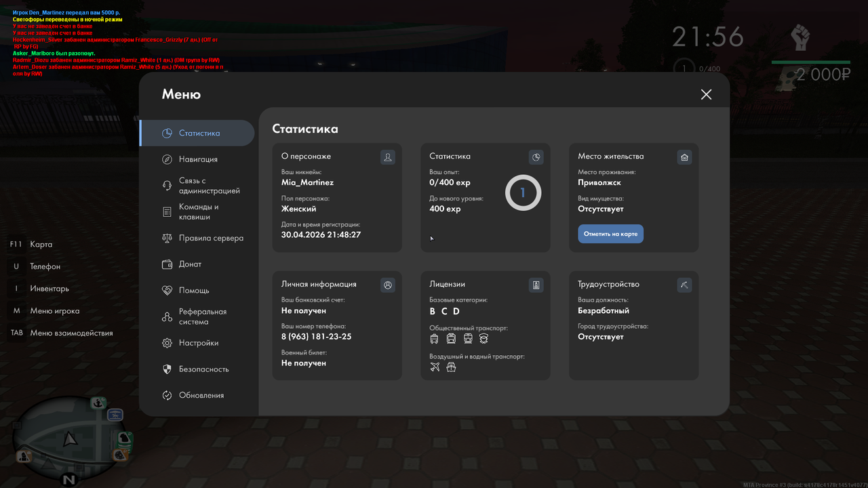Click the handshake heart icon beside Помощь
The height and width of the screenshot is (488, 868).
click(167, 290)
